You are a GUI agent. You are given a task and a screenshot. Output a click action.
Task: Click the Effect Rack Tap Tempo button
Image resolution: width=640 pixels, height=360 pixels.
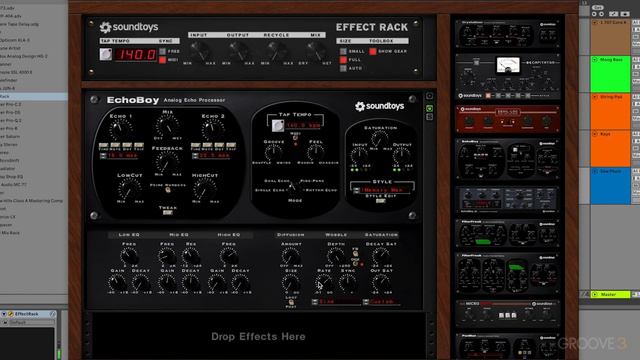tap(106, 54)
